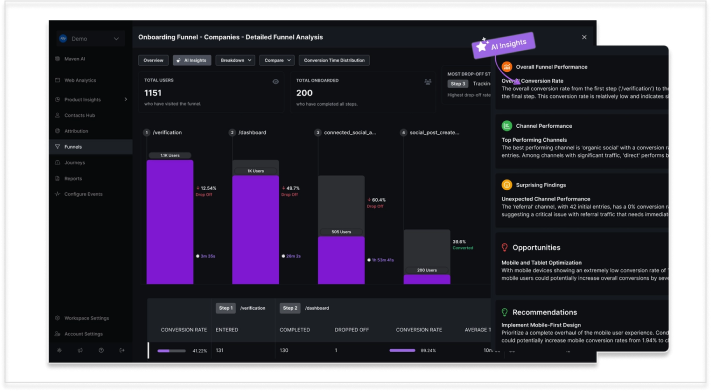Open the Compare dropdown
Image resolution: width=711 pixels, height=391 pixels.
[277, 60]
